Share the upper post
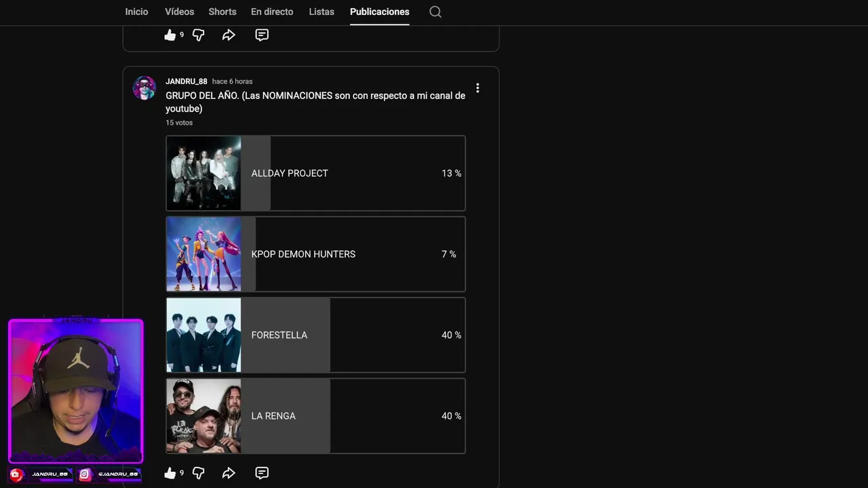The height and width of the screenshot is (488, 868). (229, 35)
